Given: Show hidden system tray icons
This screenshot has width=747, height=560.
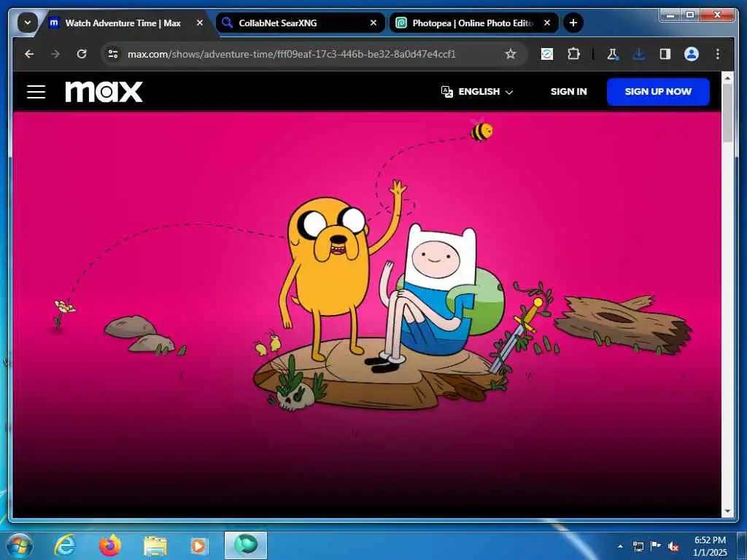Looking at the screenshot, I should pyautogui.click(x=620, y=546).
